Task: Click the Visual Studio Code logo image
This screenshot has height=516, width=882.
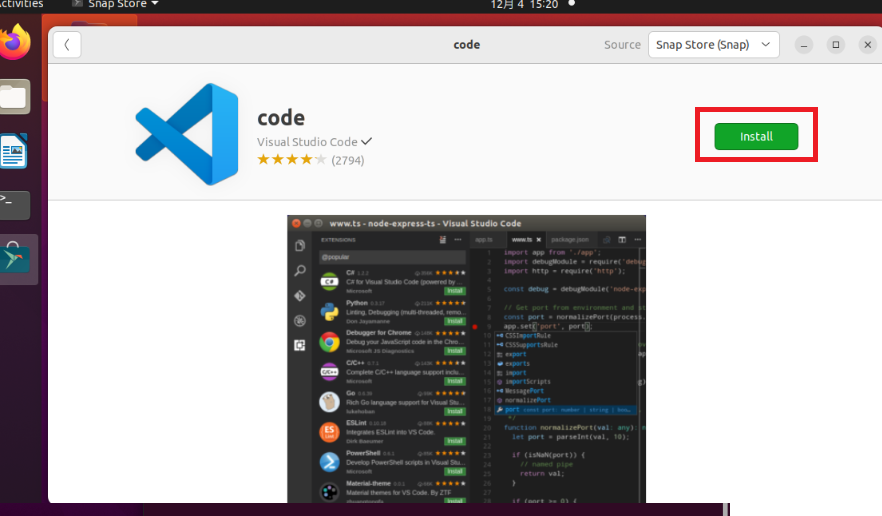Action: coord(187,134)
